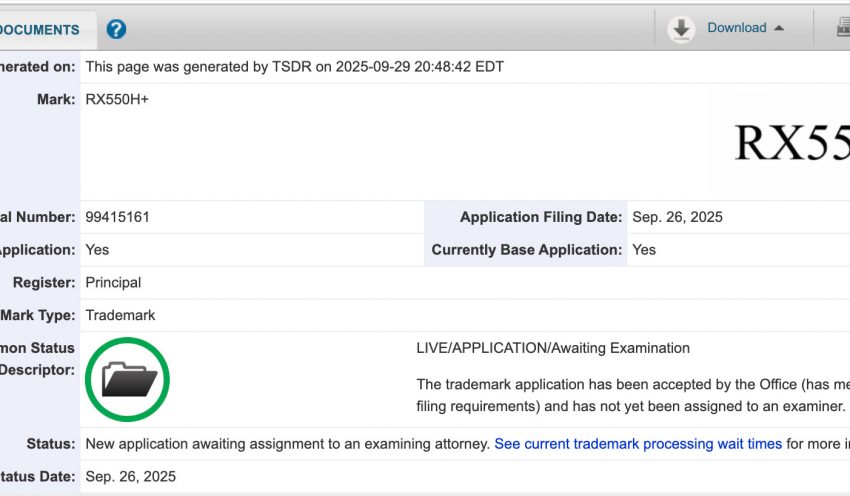
Task: Click the printer icon at the toolbar edge
Action: (843, 29)
